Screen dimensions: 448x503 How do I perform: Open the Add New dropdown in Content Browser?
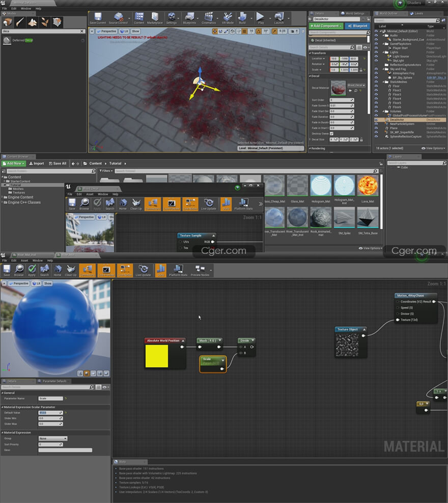[14, 164]
